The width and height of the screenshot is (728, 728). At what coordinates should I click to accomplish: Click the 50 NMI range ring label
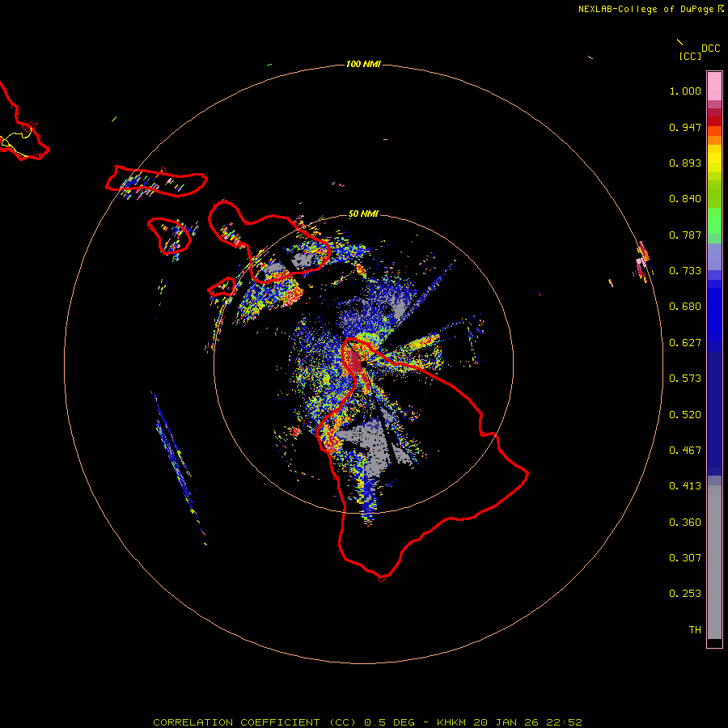pos(363,214)
